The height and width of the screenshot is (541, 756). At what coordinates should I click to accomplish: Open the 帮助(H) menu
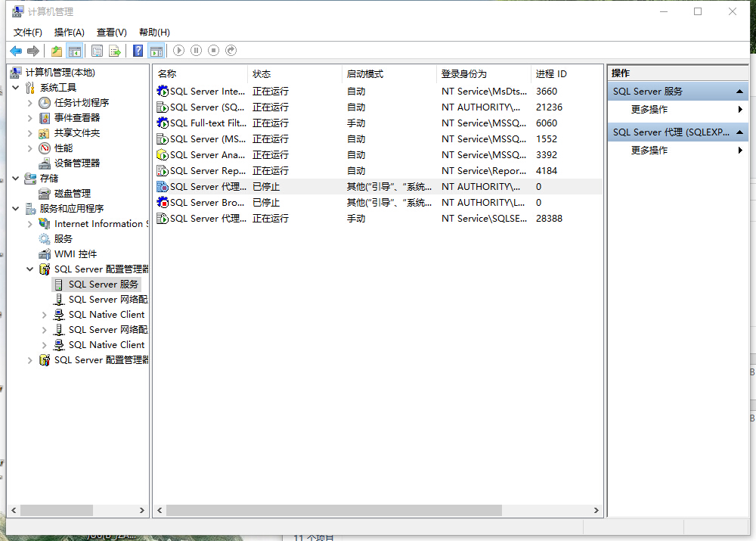tap(154, 33)
